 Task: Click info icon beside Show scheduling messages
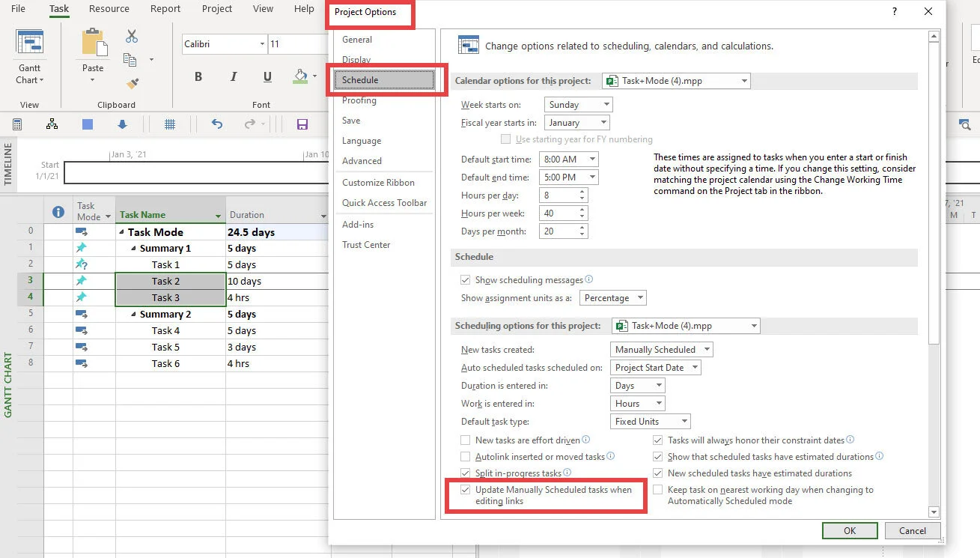click(589, 279)
